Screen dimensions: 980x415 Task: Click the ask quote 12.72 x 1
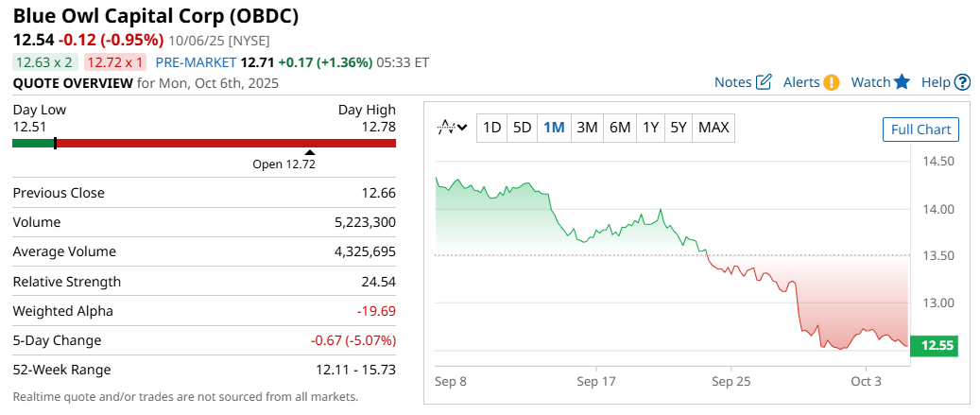click(x=114, y=62)
